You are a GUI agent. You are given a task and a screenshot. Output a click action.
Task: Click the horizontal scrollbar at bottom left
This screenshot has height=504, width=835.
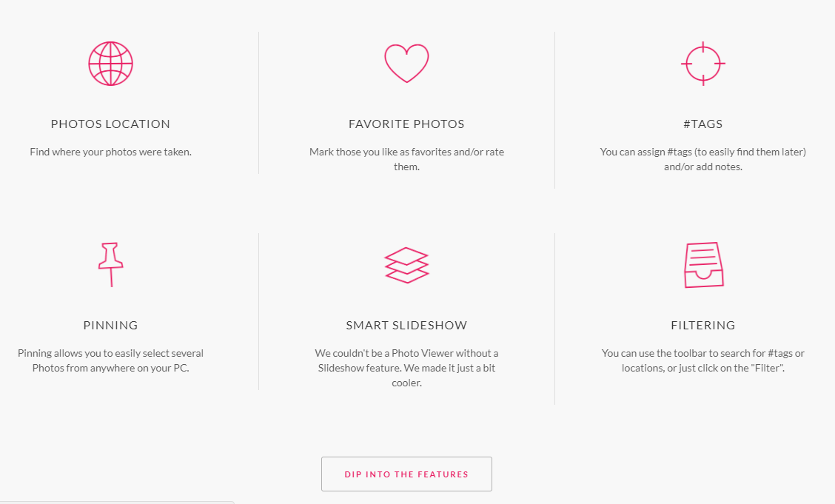pyautogui.click(x=117, y=502)
